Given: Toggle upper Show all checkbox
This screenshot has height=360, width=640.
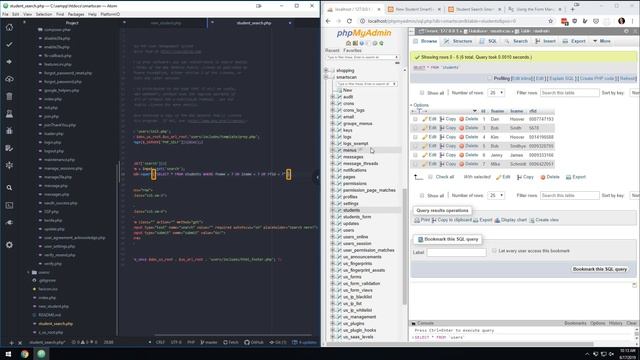Looking at the screenshot, I should tap(422, 93).
